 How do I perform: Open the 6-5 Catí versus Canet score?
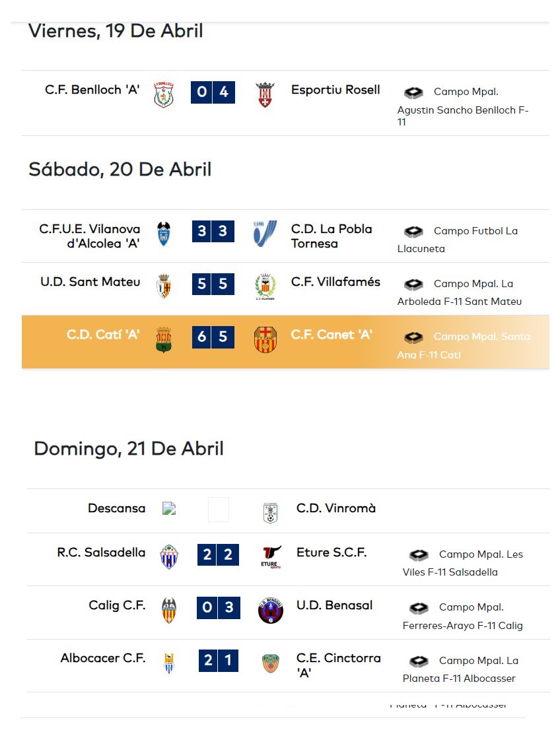213,337
